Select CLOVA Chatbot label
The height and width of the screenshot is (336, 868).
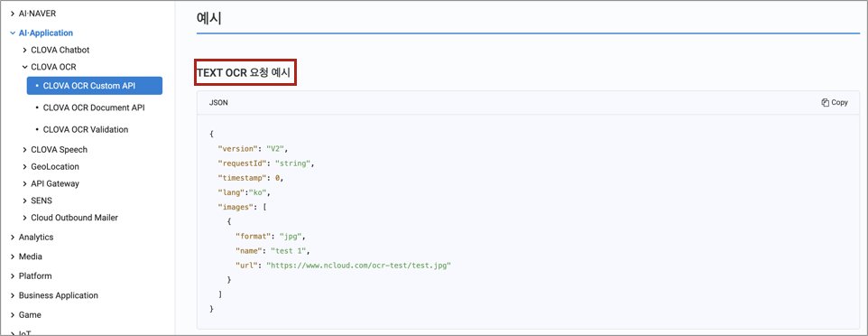[60, 50]
